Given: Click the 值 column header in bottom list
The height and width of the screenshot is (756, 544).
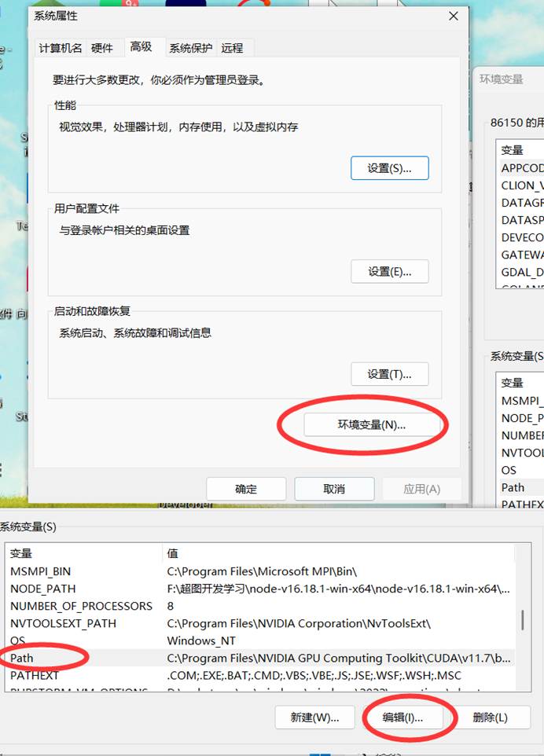Looking at the screenshot, I should [339, 553].
